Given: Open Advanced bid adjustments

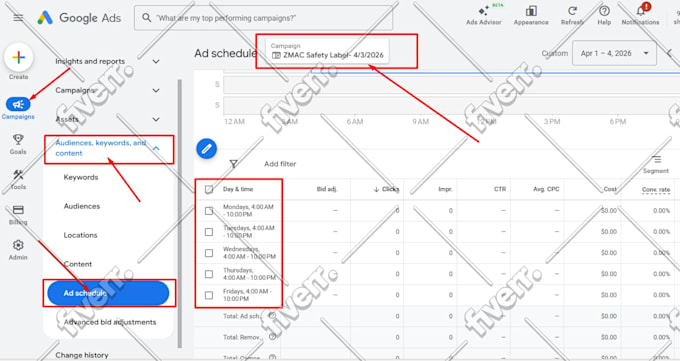Looking at the screenshot, I should (110, 322).
